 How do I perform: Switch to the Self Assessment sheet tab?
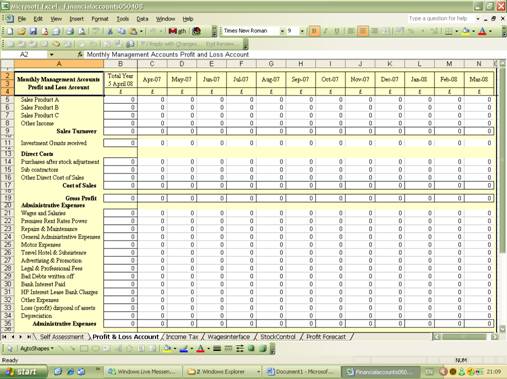click(x=62, y=337)
